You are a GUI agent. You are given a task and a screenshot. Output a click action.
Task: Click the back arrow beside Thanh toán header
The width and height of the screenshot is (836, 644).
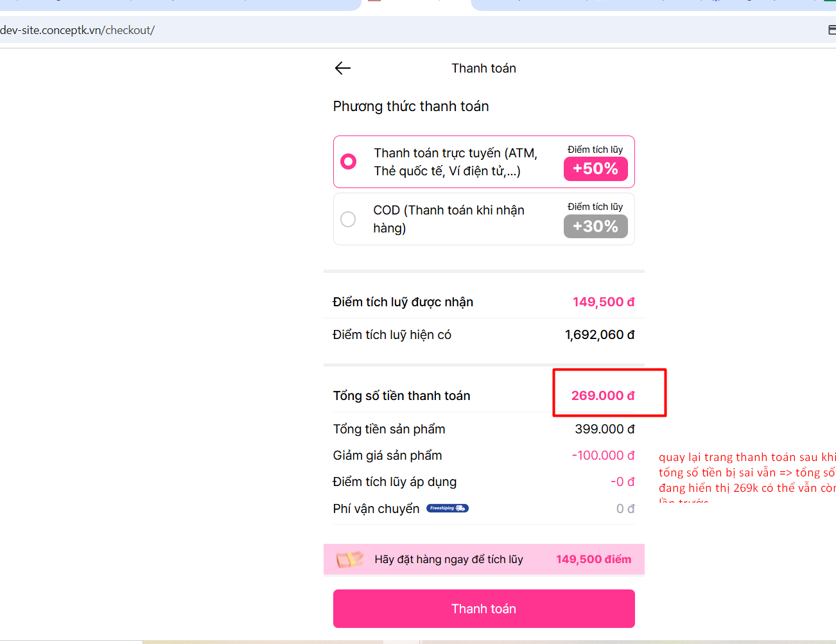click(x=343, y=68)
